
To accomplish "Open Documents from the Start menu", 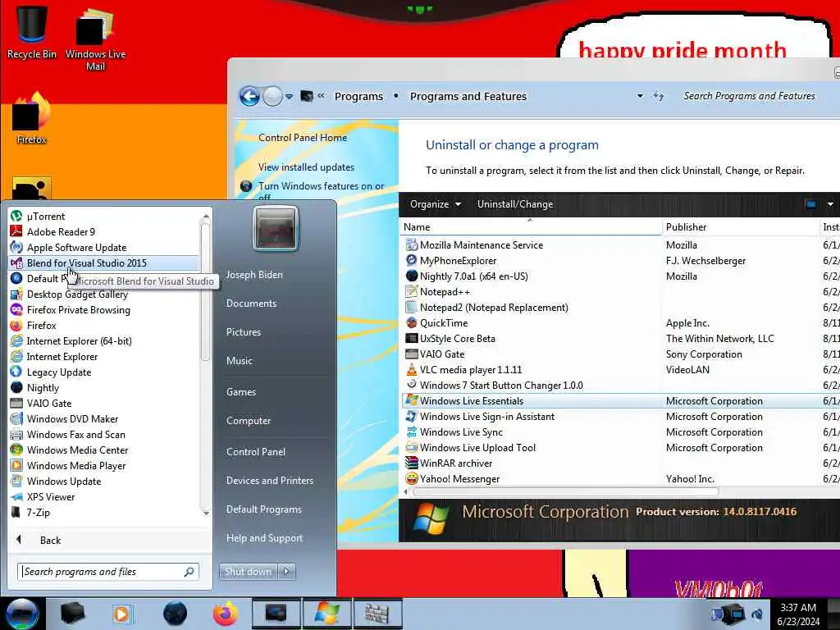I will [x=251, y=304].
